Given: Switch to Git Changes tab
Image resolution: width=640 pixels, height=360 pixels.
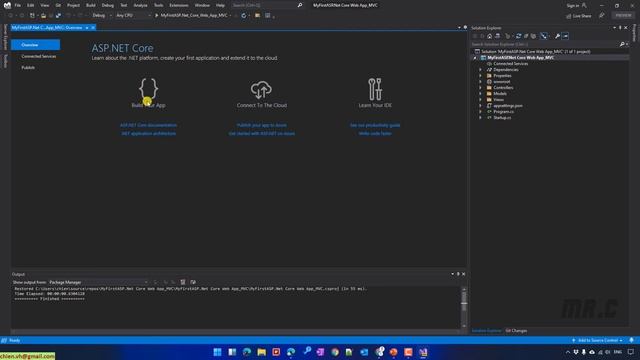Looking at the screenshot, I should [x=516, y=331].
